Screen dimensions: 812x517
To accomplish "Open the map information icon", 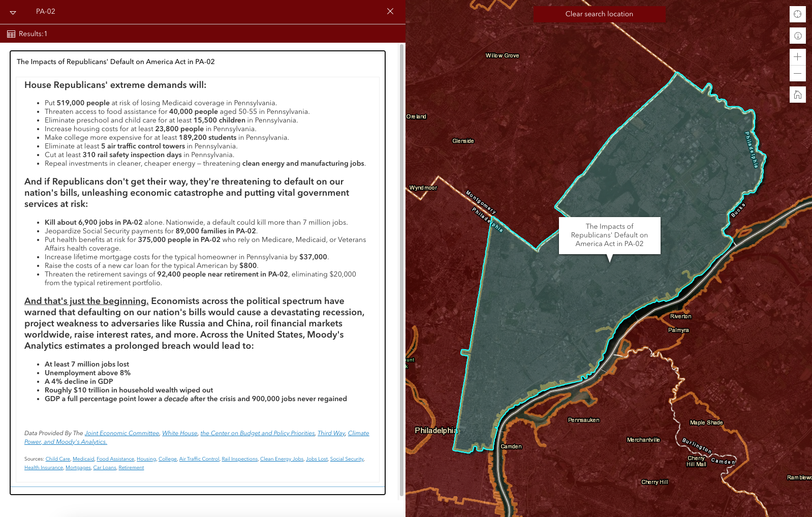I will (797, 36).
